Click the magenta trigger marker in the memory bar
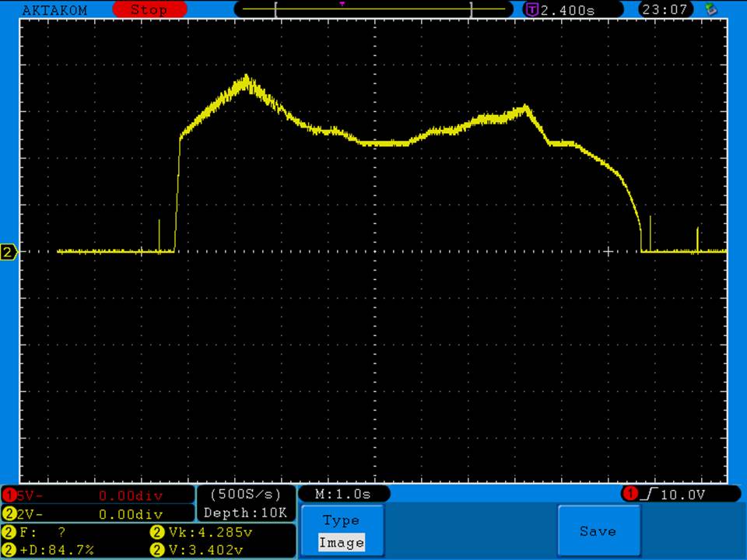This screenshot has width=747, height=560. tap(342, 4)
